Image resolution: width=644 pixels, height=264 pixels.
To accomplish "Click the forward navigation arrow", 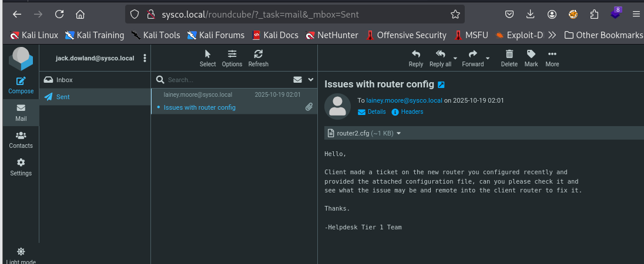I will coord(38,14).
